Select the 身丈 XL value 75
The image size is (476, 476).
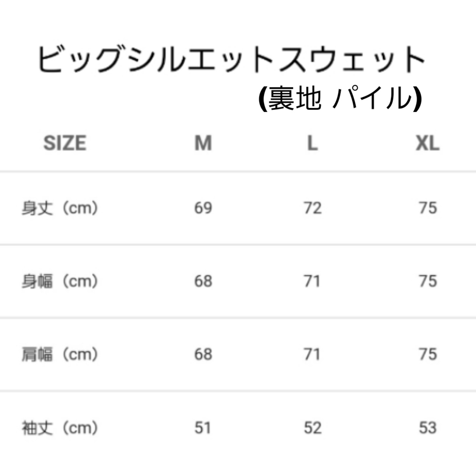[428, 208]
